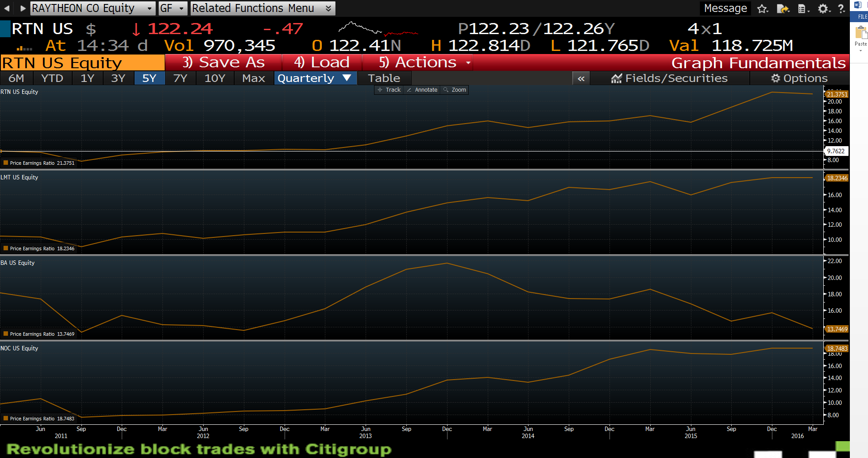This screenshot has width=868, height=458.
Task: Click RTN Price Earnings Ratio 21.3751 legend swatch
Action: tap(6, 163)
